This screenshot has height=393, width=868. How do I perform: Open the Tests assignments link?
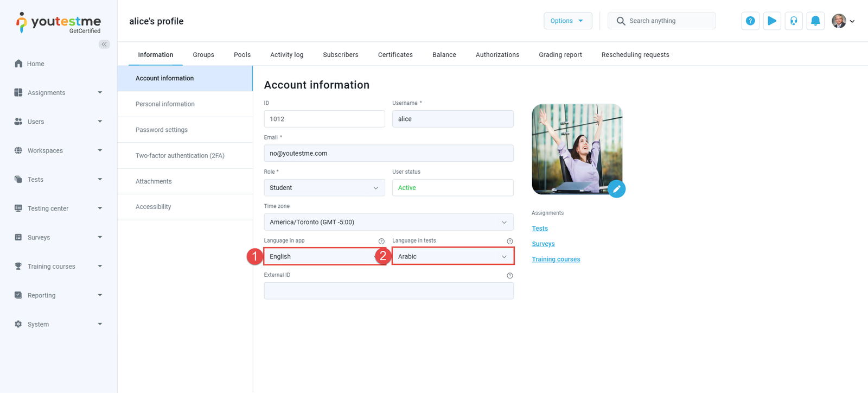(x=540, y=229)
